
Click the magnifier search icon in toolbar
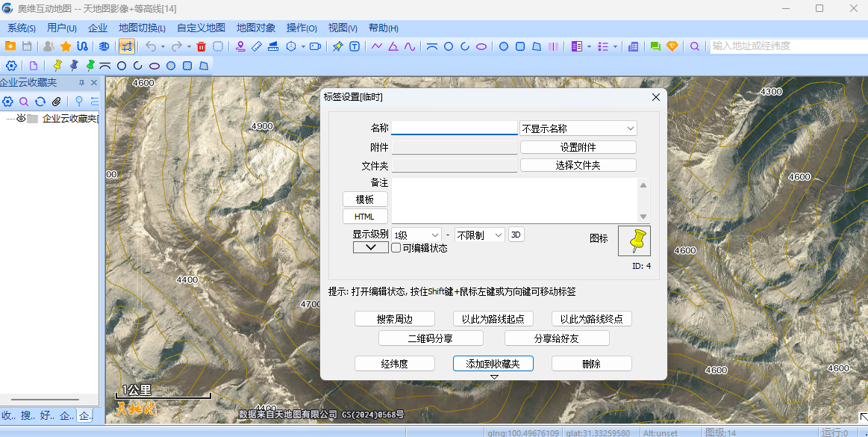[x=694, y=46]
